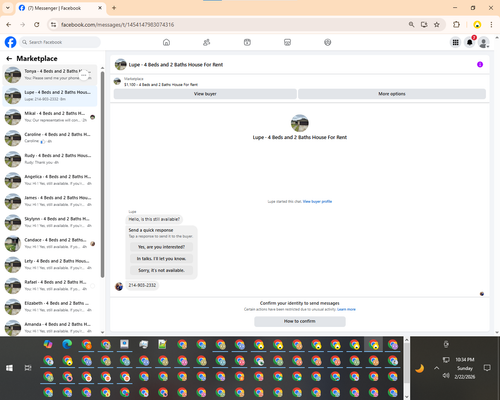The width and height of the screenshot is (500, 400).
Task: Open Angelica conversation in list
Action: point(50,180)
